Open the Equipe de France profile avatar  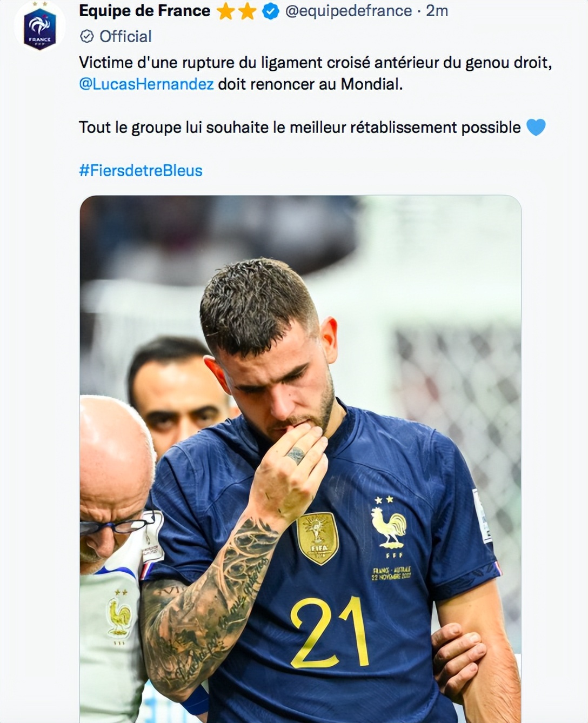(x=39, y=28)
